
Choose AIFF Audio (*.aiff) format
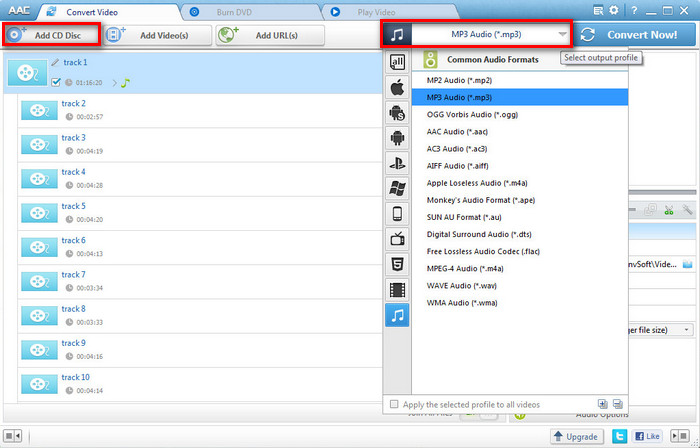(x=520, y=166)
